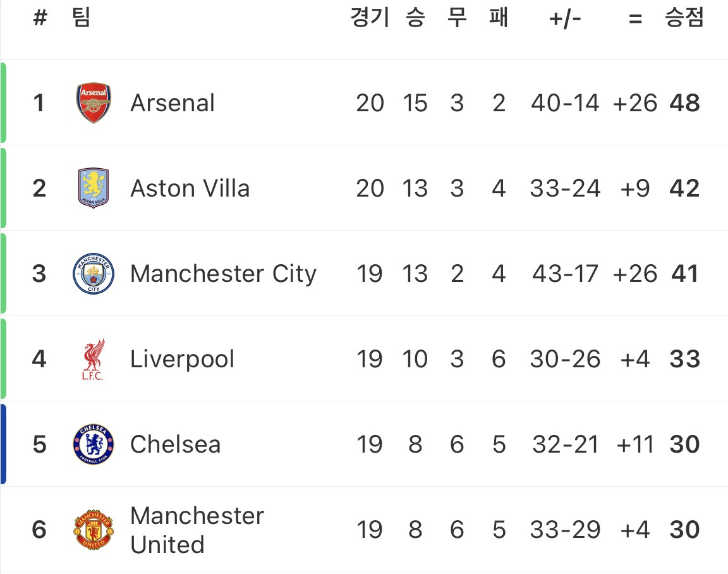Tap the Chelsea club crest
The height and width of the screenshot is (574, 728).
click(x=94, y=444)
